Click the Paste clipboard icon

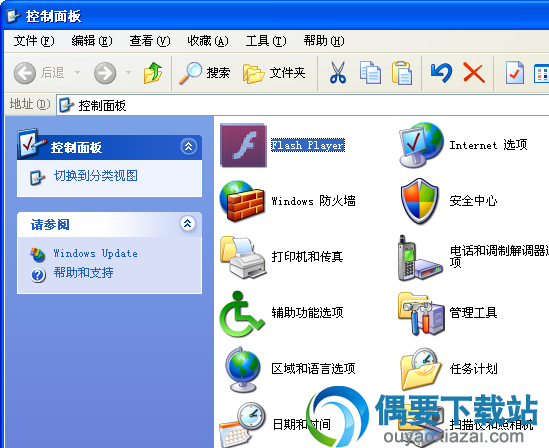pos(402,73)
